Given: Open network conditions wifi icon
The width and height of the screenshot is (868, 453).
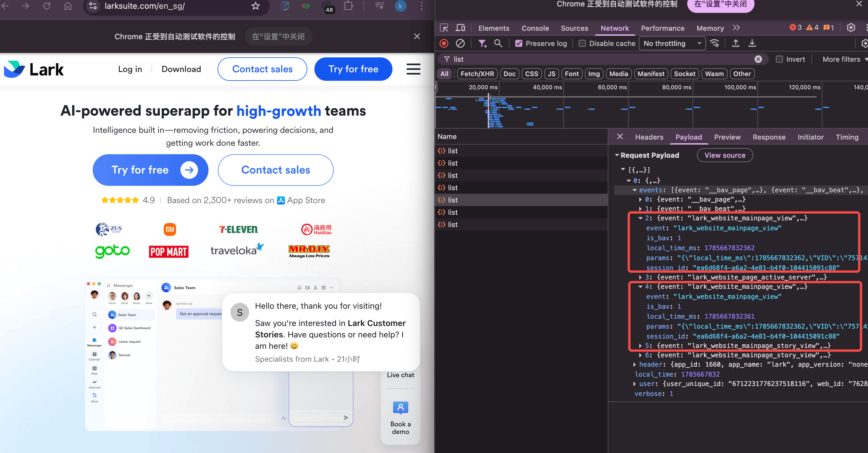Looking at the screenshot, I should (714, 43).
